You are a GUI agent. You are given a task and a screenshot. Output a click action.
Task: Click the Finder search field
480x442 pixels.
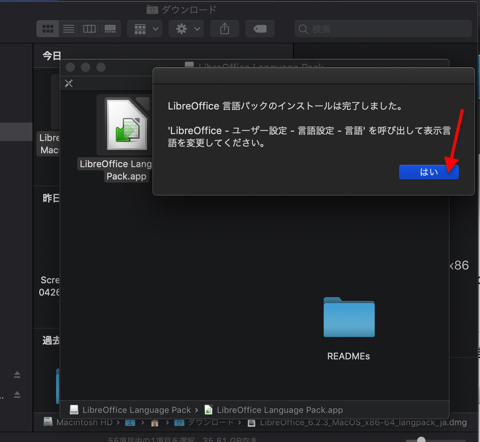[383, 29]
